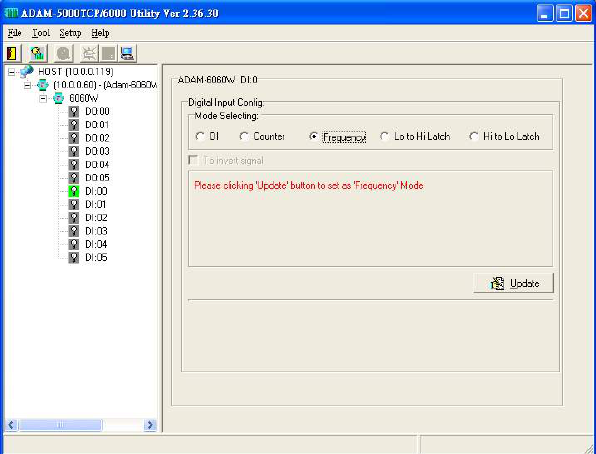Select the DI:03 tree label
The image size is (596, 454).
[x=96, y=231]
